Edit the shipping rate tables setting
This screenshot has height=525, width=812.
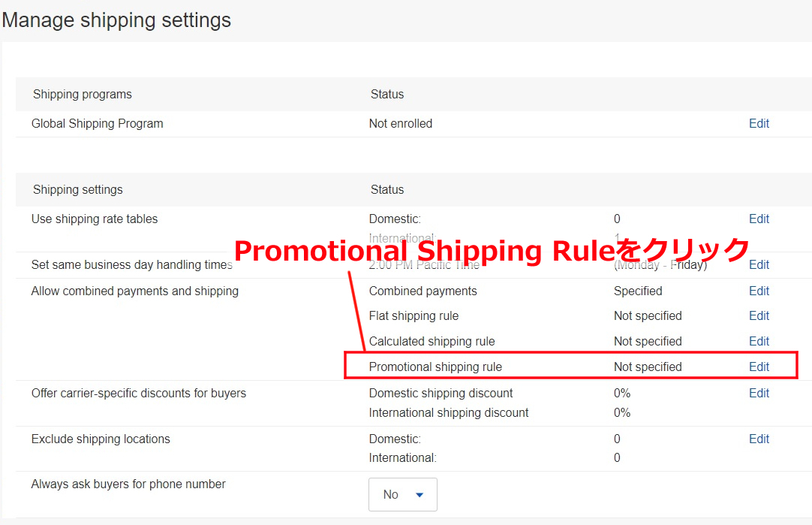pyautogui.click(x=759, y=219)
